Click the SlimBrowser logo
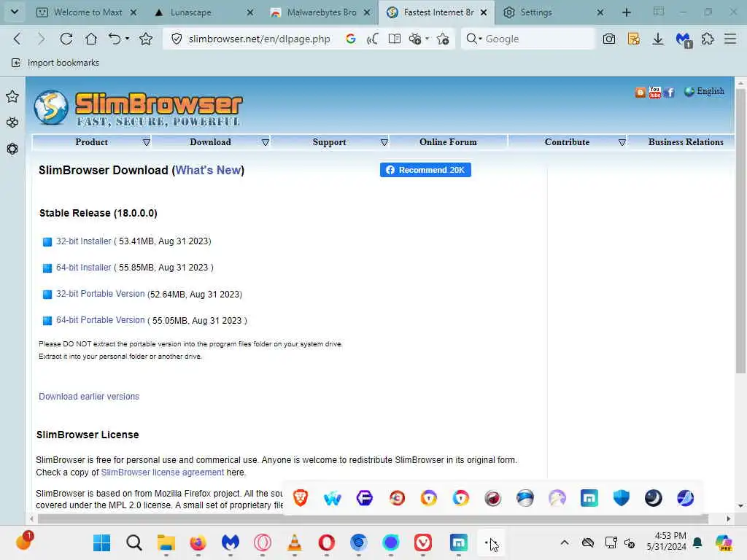Image resolution: width=747 pixels, height=560 pixels. [x=139, y=108]
